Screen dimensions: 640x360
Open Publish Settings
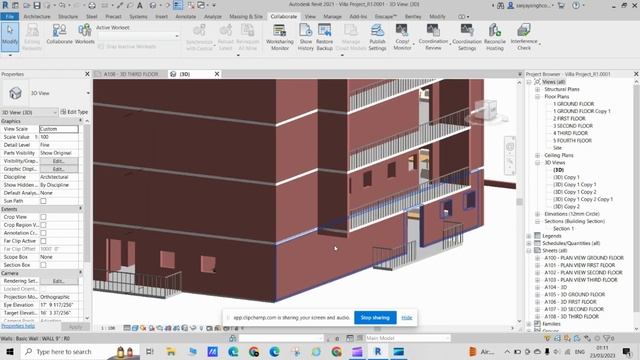coord(377,37)
